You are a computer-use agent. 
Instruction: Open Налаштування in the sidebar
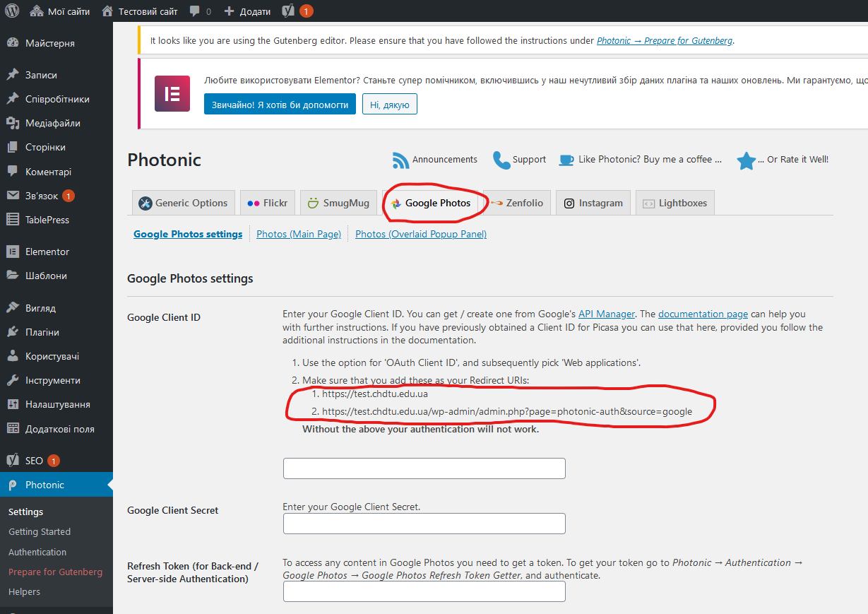pyautogui.click(x=57, y=404)
